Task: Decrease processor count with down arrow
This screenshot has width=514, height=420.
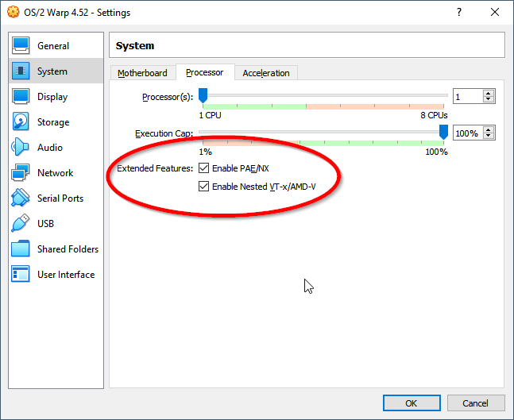Action: tap(489, 99)
